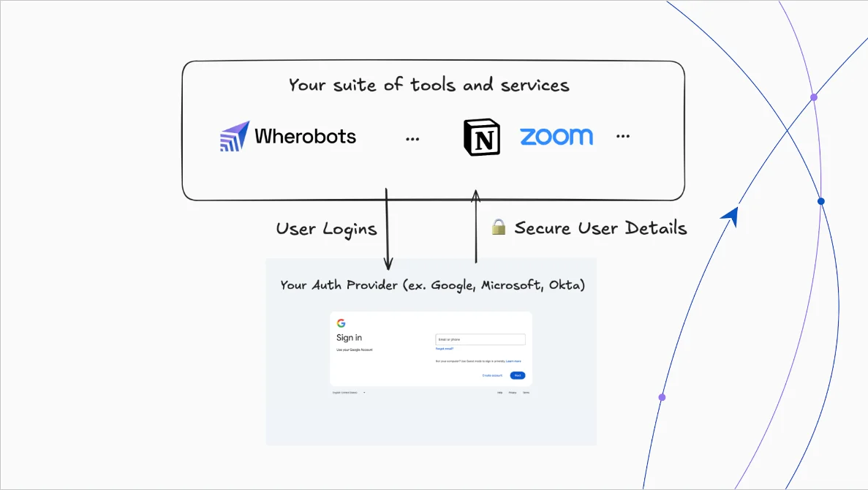Screen dimensions: 868x490
Task: Click the 'Use your Google Account' text
Action: (x=354, y=350)
